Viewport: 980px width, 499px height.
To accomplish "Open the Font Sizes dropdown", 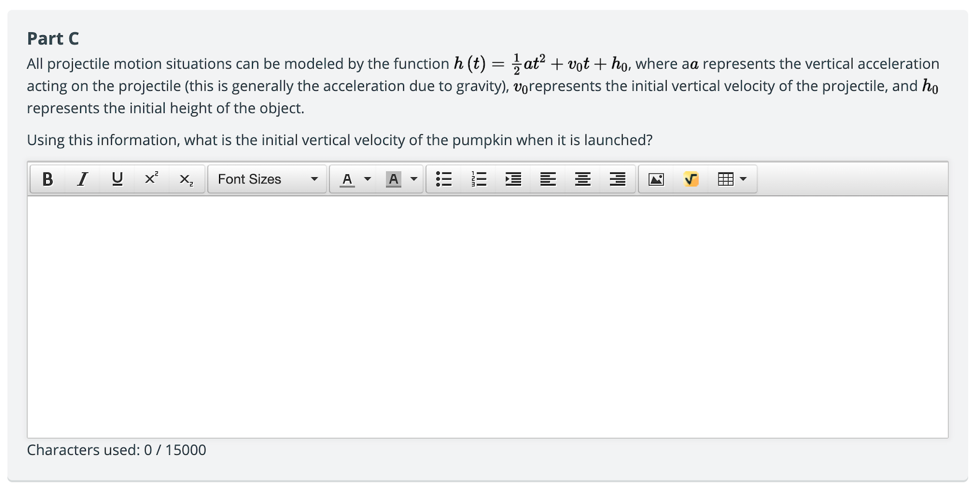I will click(267, 179).
